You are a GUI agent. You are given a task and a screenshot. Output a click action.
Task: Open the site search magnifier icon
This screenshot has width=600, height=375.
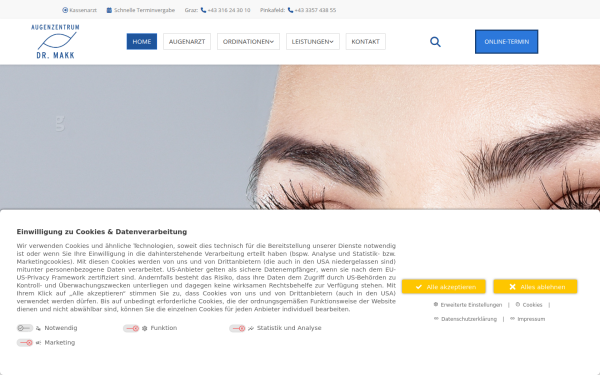(x=435, y=42)
